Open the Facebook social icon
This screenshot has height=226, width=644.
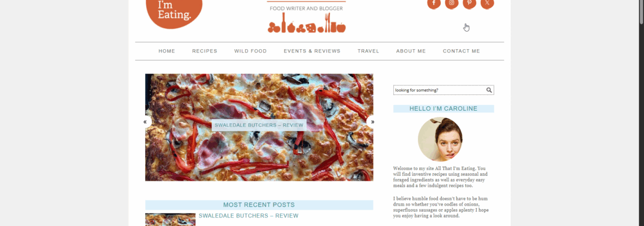click(434, 3)
